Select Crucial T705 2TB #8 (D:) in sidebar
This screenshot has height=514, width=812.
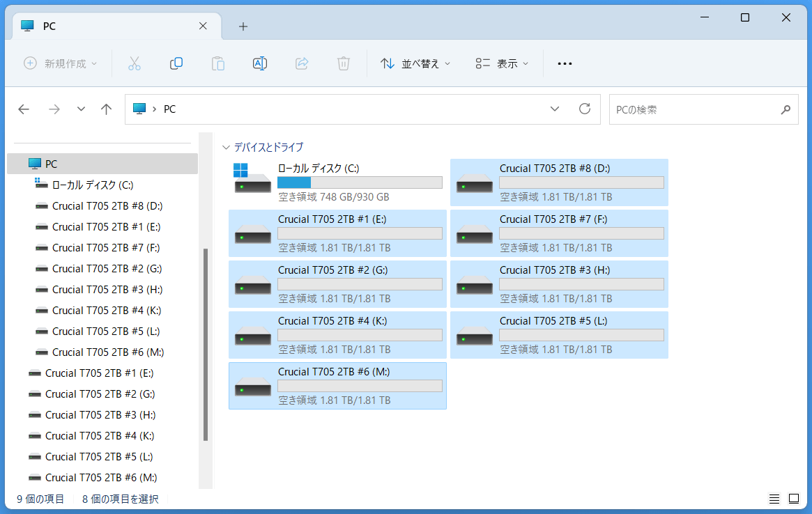pos(107,206)
